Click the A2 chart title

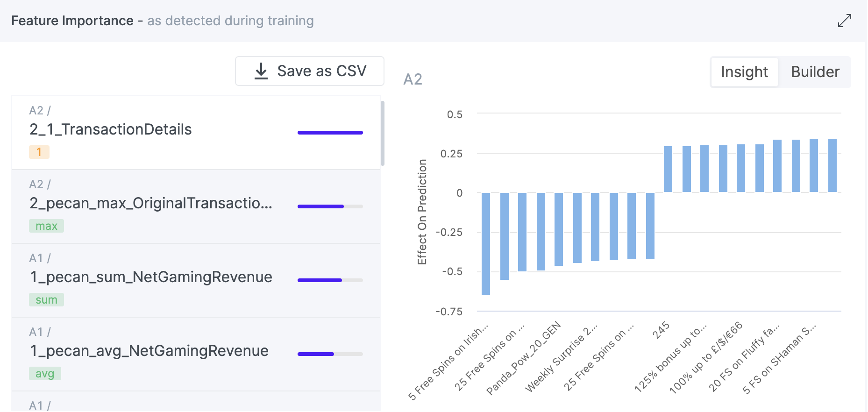coord(413,79)
